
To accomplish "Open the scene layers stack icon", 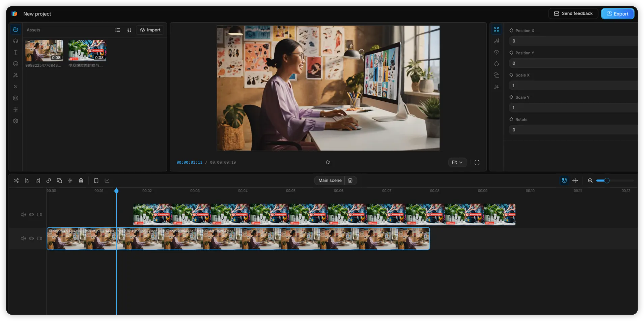I will click(x=350, y=181).
